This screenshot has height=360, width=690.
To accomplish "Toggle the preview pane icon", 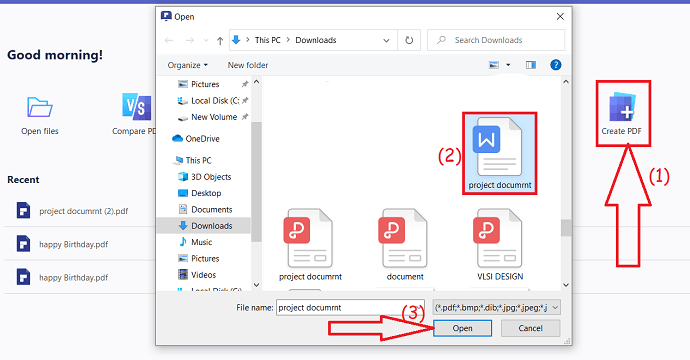I will tap(531, 65).
